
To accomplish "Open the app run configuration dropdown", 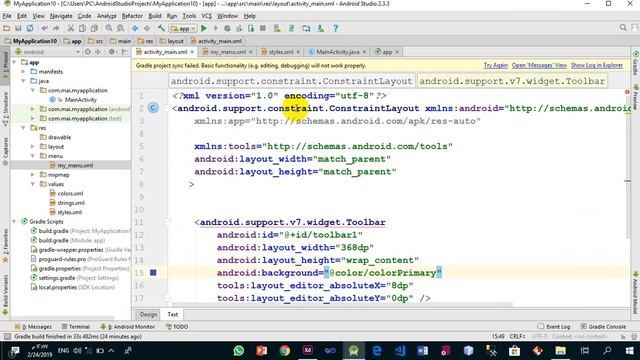I will click(x=183, y=29).
